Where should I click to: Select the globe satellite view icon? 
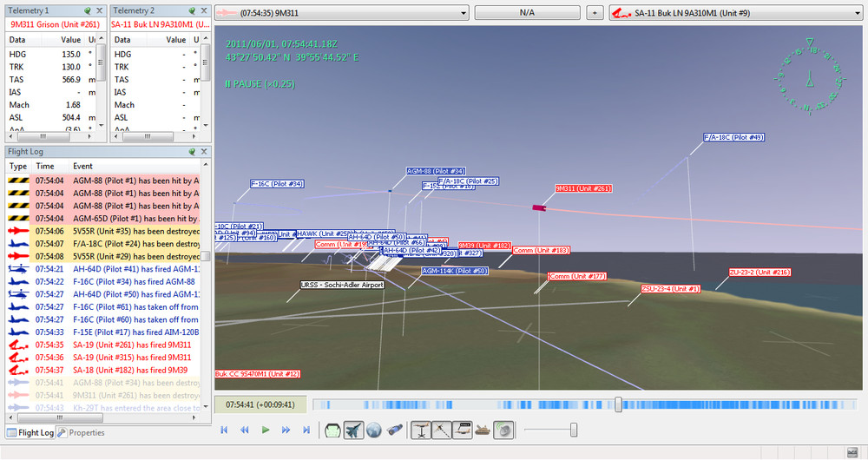(x=373, y=430)
